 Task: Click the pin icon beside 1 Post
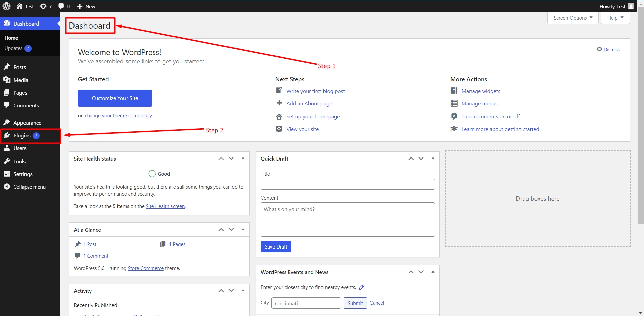click(x=78, y=244)
